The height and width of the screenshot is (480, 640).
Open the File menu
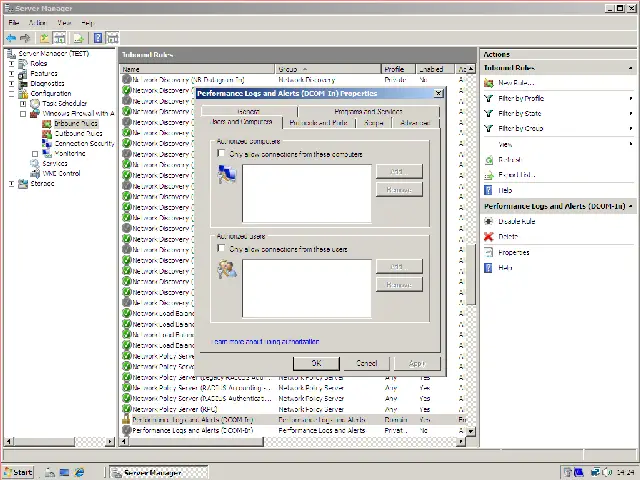tap(13, 22)
